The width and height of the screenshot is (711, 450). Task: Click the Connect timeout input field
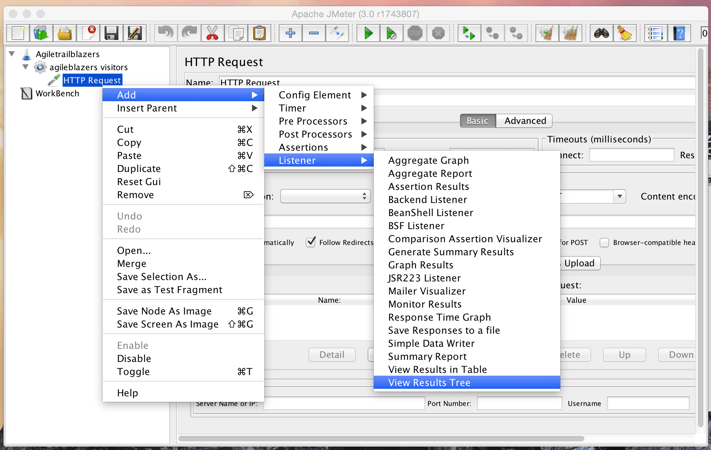632,155
